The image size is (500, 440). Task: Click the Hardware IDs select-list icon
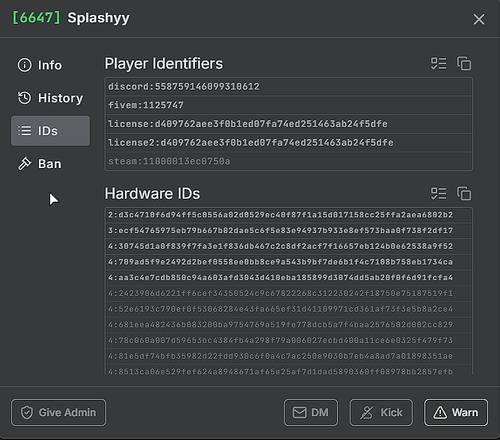click(x=438, y=194)
